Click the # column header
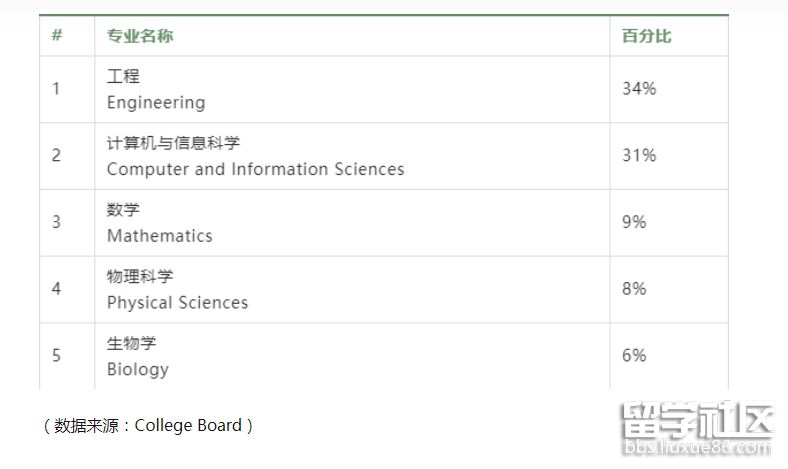 (x=57, y=36)
